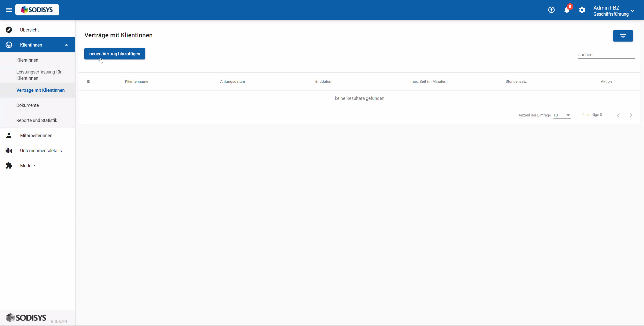Go to previous page arrow

(618, 115)
